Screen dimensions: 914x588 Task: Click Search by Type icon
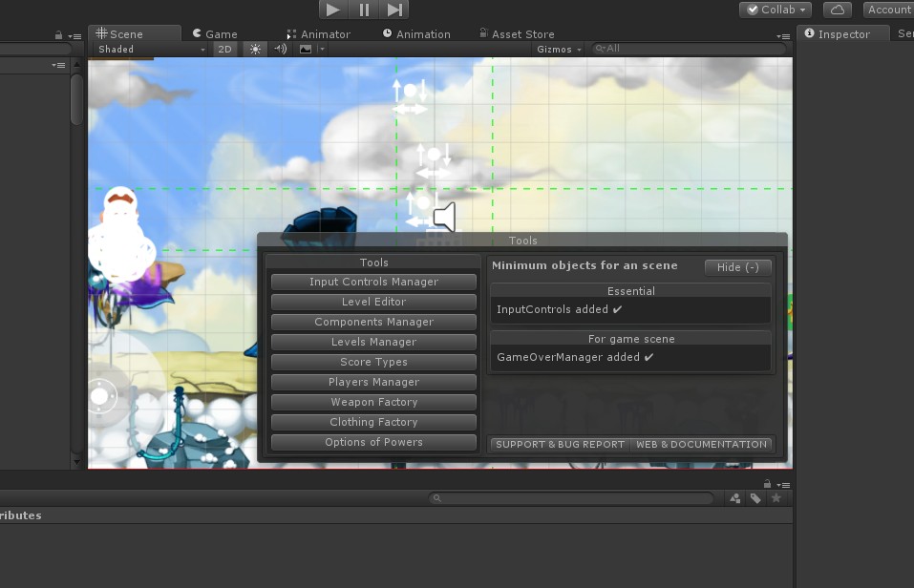(735, 498)
